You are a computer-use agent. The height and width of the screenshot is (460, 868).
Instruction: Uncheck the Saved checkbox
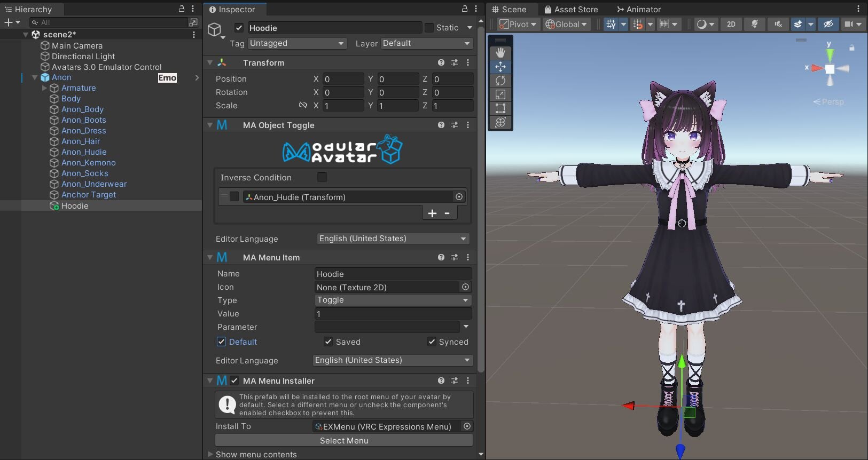(x=328, y=342)
